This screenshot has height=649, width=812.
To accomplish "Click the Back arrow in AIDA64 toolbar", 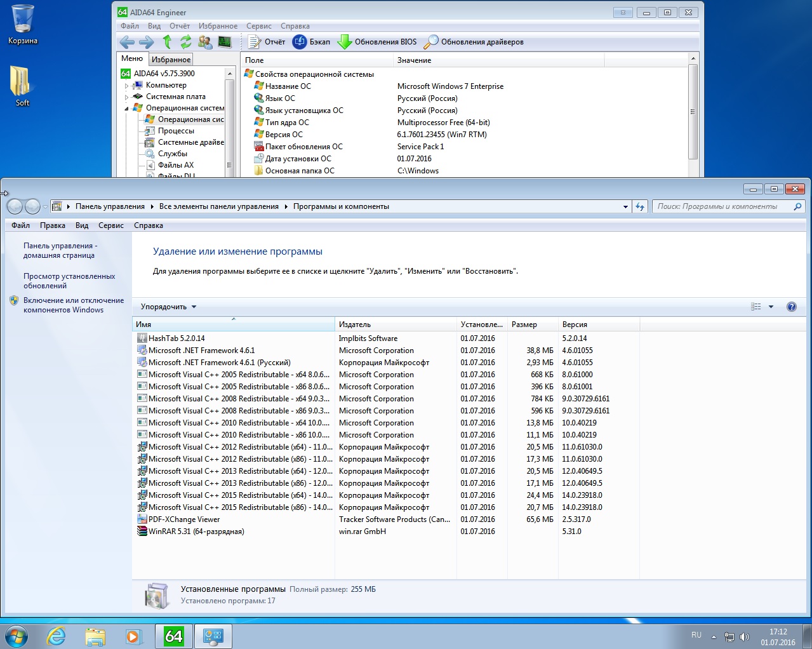I will 127,42.
